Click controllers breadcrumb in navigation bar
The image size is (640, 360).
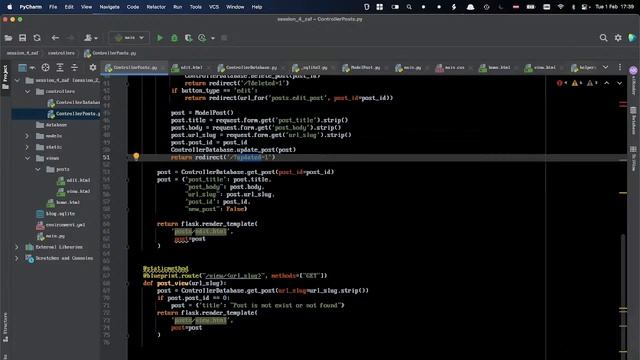[61, 53]
